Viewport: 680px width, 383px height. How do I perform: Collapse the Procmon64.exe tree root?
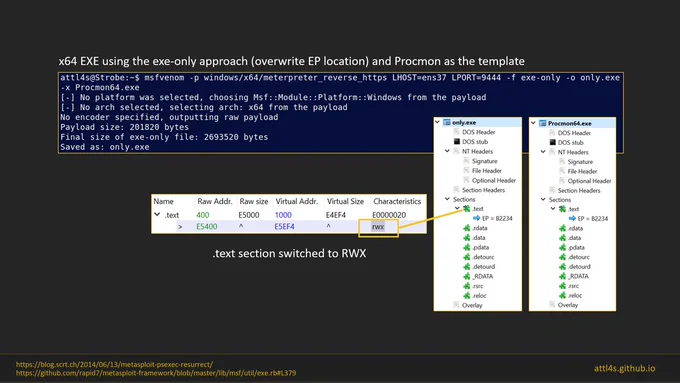[533, 123]
